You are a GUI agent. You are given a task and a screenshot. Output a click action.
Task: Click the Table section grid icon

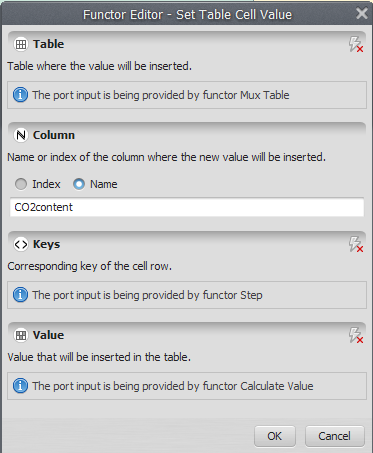[21, 44]
